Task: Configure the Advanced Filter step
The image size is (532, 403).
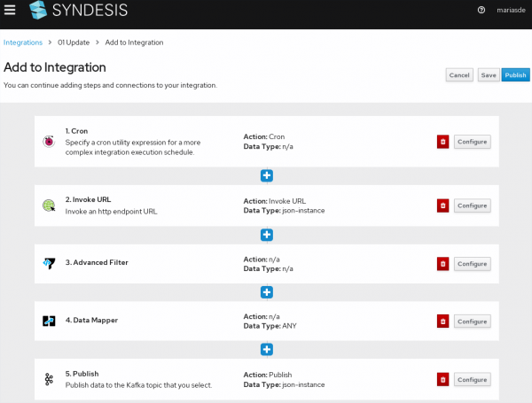Action: 472,263
